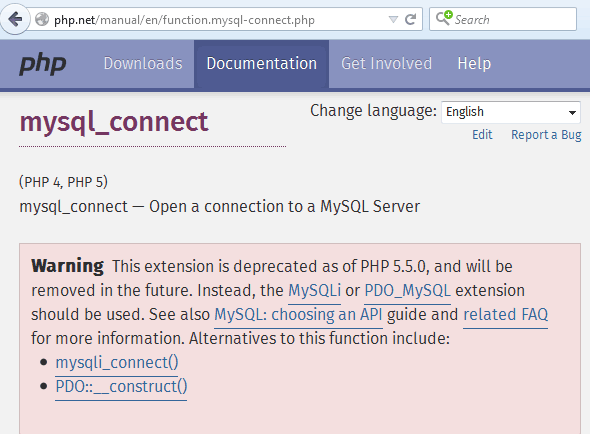
Task: Expand the Change language dropdown
Action: 511,112
